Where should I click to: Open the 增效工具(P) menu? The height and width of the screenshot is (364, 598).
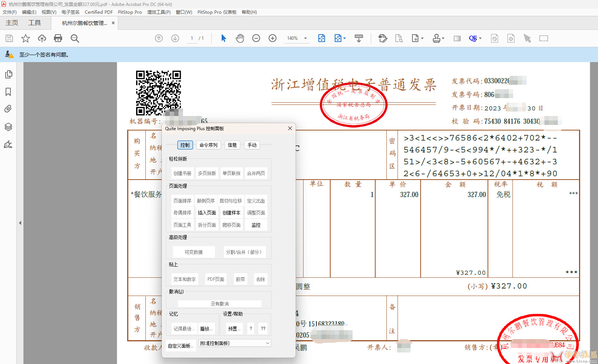coord(159,12)
